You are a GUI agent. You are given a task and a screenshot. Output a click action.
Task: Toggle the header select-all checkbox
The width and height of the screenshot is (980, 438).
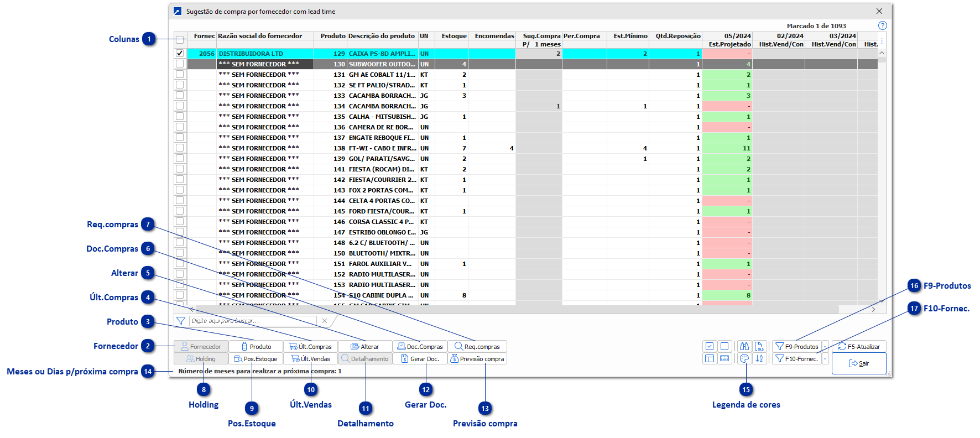pos(180,40)
